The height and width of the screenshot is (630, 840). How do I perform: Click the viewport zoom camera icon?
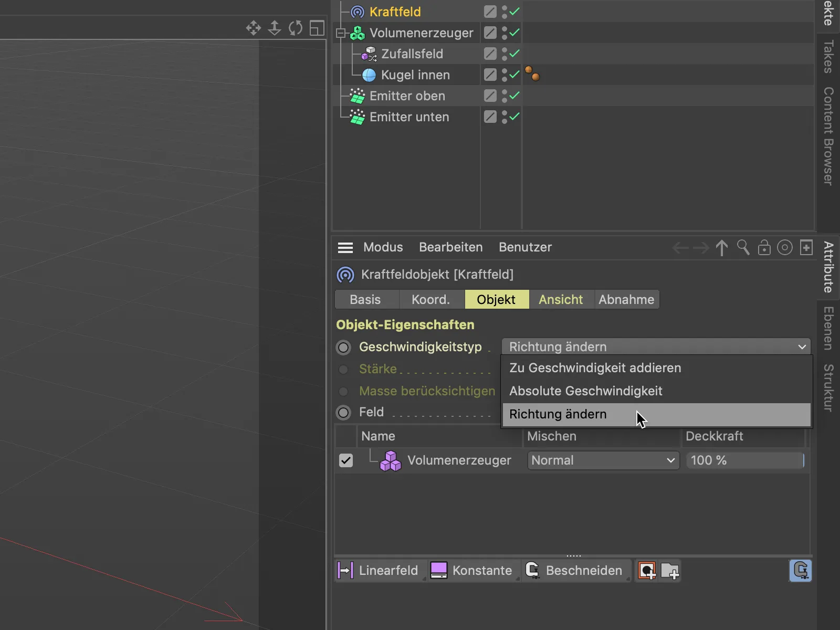[275, 28]
